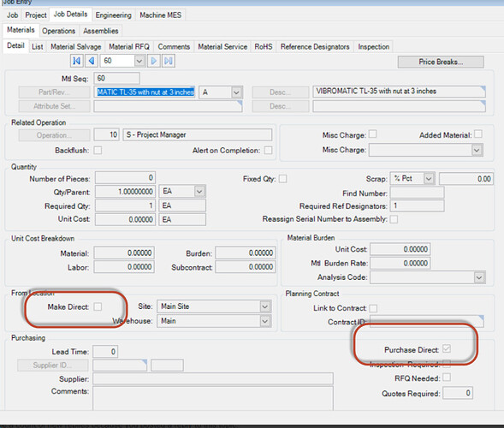Open the Material Salvage tab
The height and width of the screenshot is (428, 504).
coord(76,46)
